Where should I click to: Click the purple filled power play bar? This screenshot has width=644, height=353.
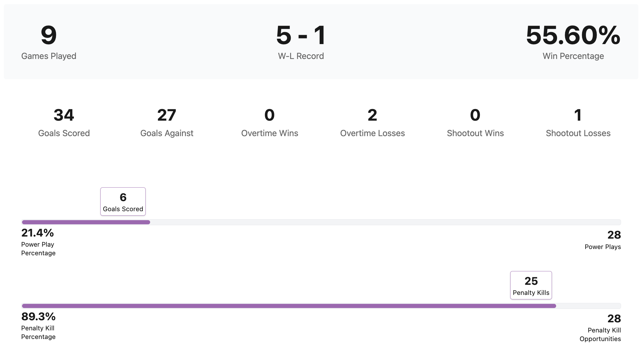pos(86,222)
